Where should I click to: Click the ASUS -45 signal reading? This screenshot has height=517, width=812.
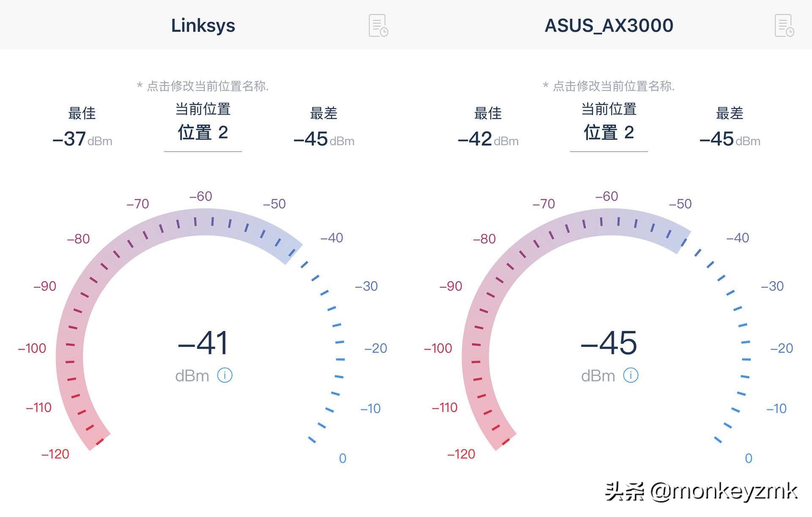pyautogui.click(x=609, y=343)
